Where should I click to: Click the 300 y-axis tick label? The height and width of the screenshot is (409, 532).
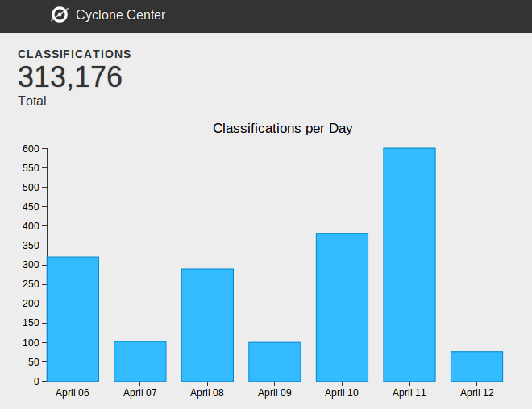pos(31,265)
